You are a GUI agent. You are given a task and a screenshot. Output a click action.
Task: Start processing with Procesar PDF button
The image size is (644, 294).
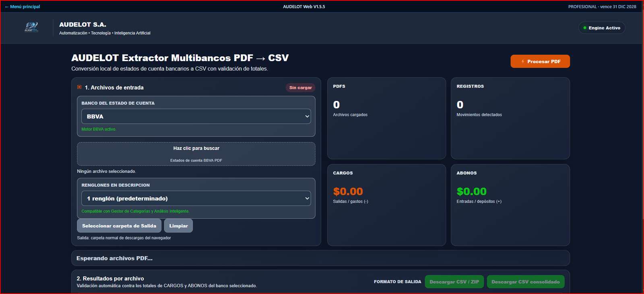[540, 61]
